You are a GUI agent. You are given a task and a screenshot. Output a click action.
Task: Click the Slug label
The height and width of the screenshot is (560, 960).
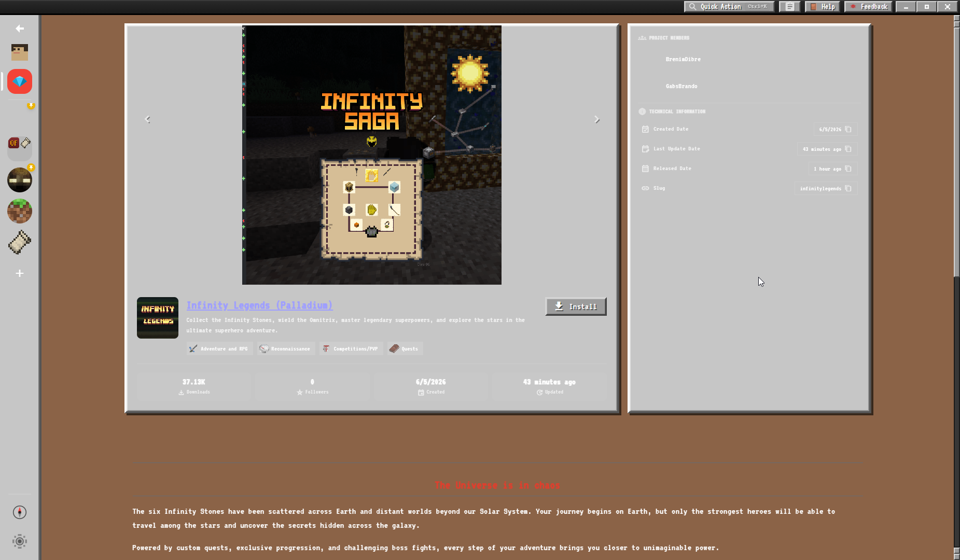click(x=659, y=188)
